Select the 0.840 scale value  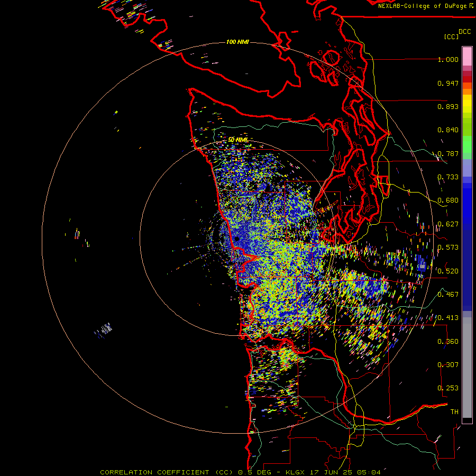(x=448, y=130)
